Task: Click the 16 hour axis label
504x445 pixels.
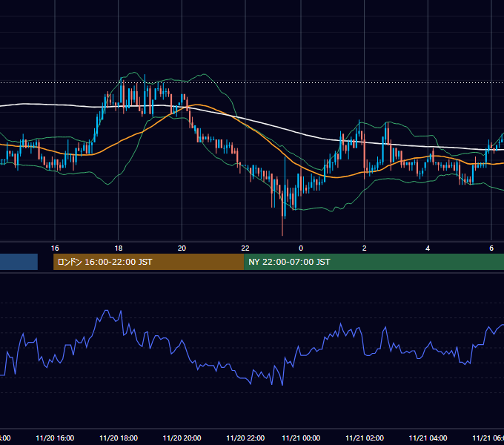Action: tap(55, 248)
